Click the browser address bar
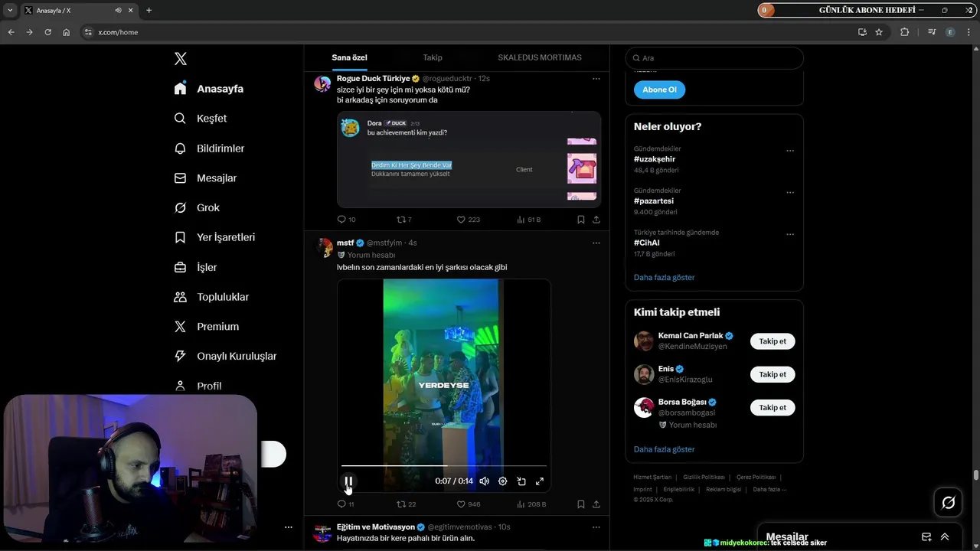 click(x=467, y=32)
